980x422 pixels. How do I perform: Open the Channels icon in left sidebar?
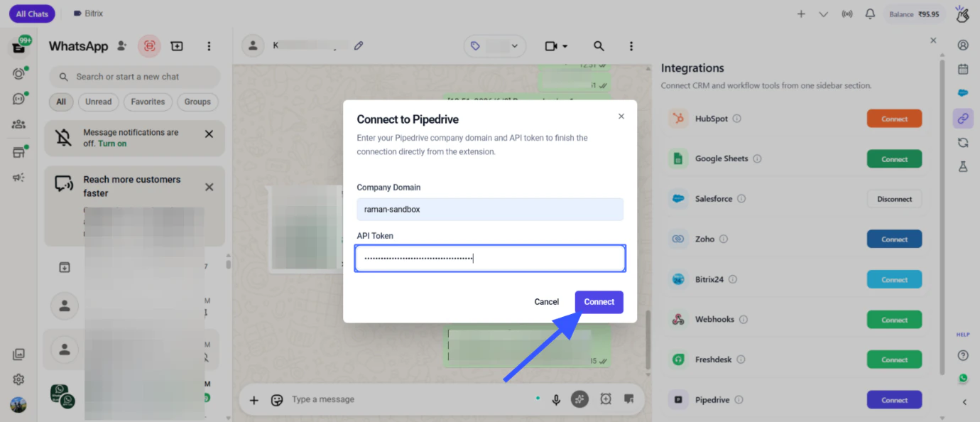pos(19,99)
